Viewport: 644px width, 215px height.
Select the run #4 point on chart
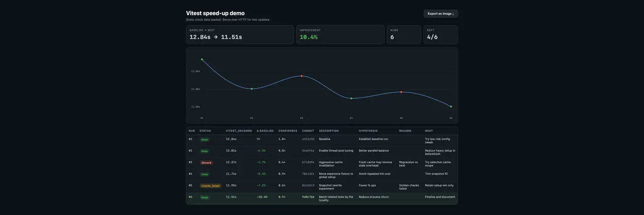351,99
